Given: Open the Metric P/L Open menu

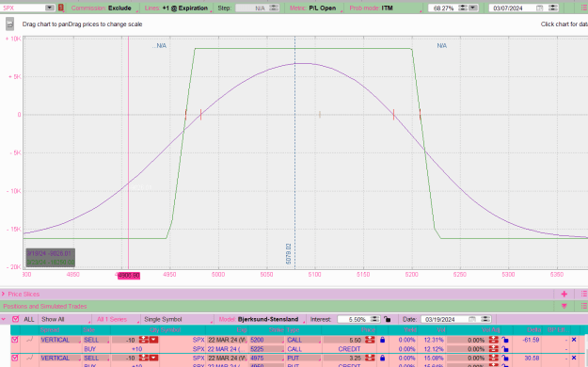Looking at the screenshot, I should pyautogui.click(x=315, y=8).
